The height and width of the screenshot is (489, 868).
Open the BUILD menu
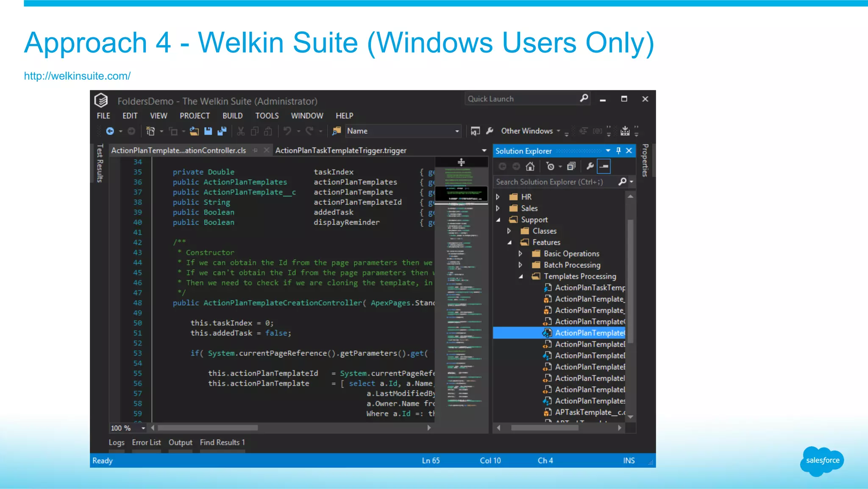[233, 116]
